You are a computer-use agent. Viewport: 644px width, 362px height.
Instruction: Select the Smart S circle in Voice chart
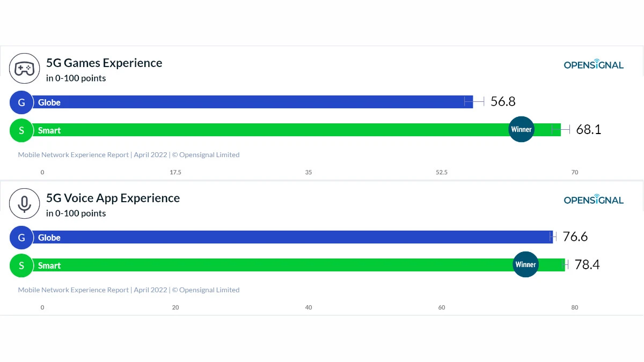21,265
